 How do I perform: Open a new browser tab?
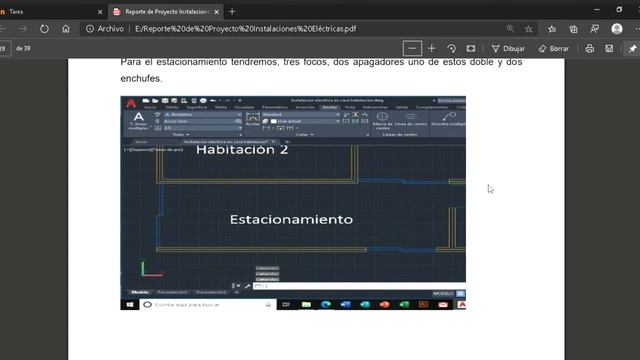click(x=232, y=12)
